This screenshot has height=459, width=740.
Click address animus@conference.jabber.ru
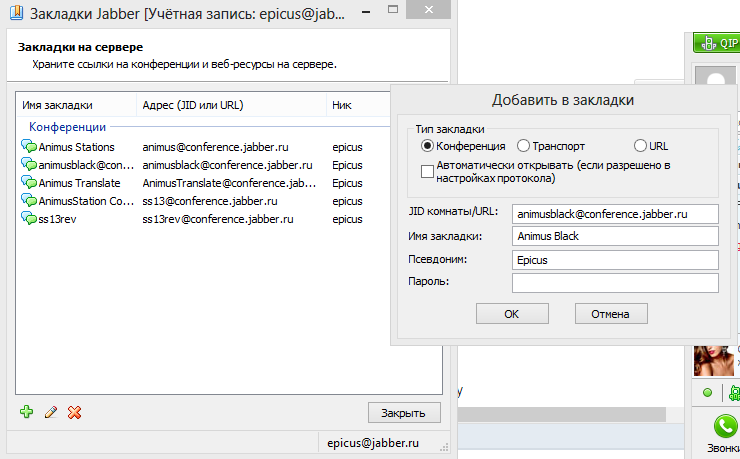pyautogui.click(x=215, y=147)
